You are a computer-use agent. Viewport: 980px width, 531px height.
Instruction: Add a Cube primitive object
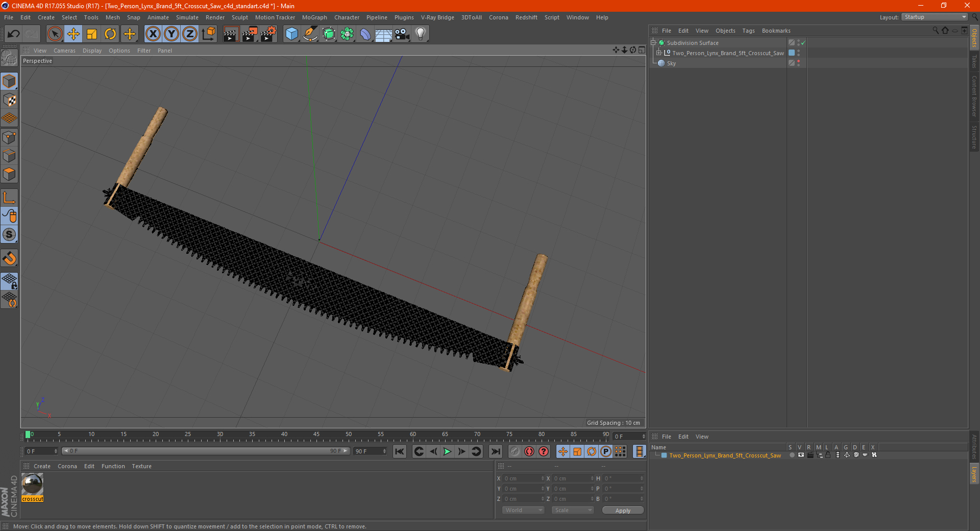(x=291, y=34)
